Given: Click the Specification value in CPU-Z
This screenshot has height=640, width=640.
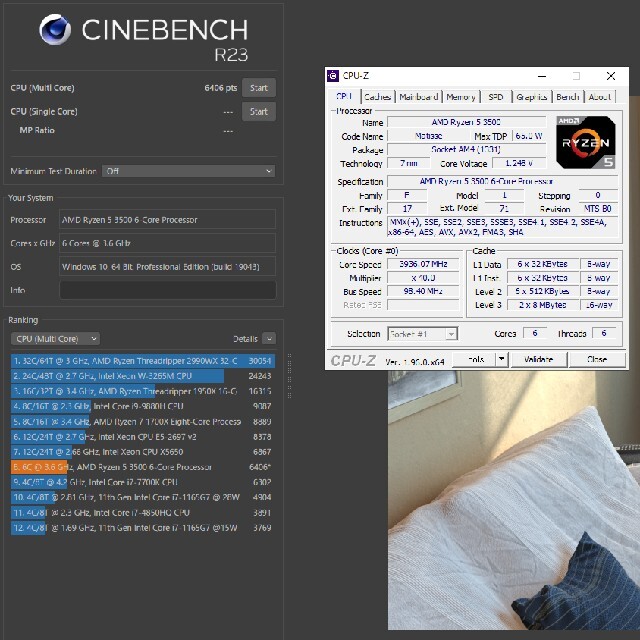Looking at the screenshot, I should tap(502, 181).
